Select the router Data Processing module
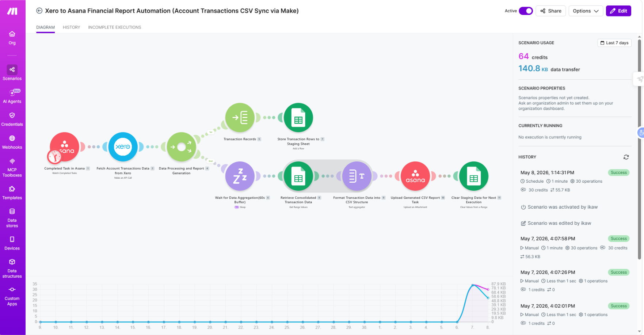This screenshot has height=335, width=644. 182,147
